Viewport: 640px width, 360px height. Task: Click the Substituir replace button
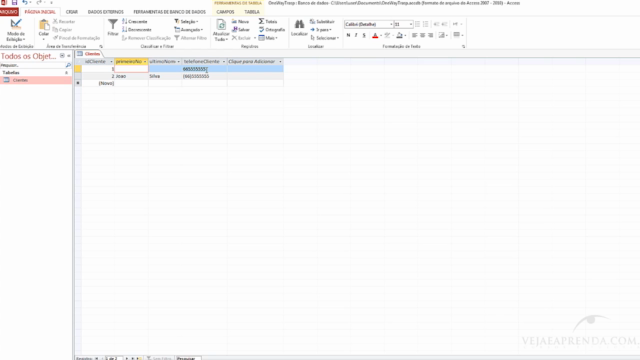[322, 21]
